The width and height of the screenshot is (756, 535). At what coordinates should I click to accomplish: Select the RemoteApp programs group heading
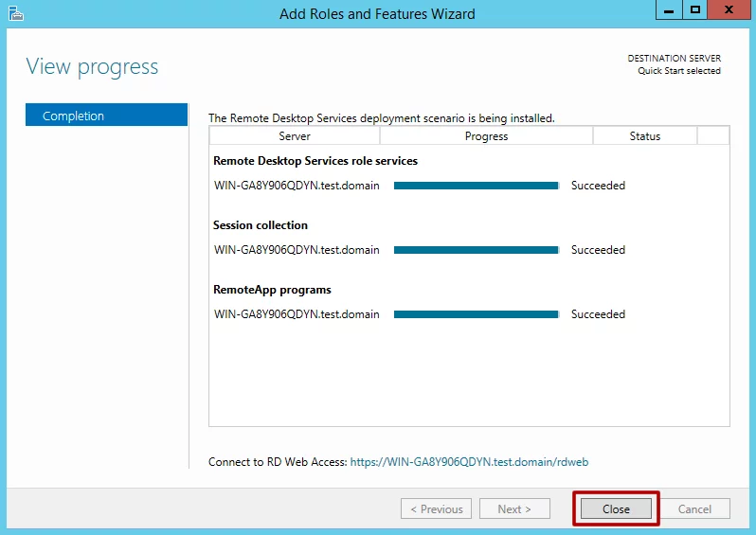[x=272, y=290]
